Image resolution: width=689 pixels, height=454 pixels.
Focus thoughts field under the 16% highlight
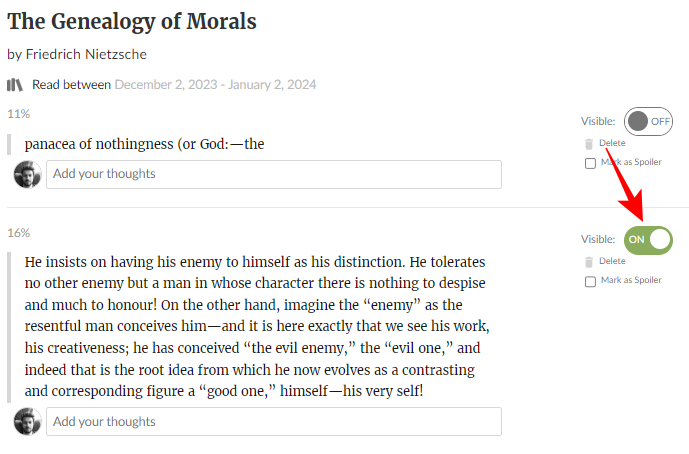273,421
